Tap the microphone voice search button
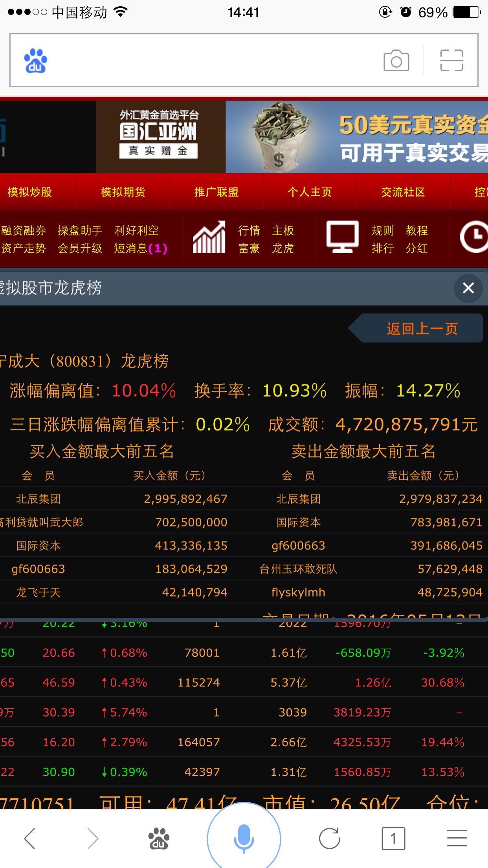 244,838
